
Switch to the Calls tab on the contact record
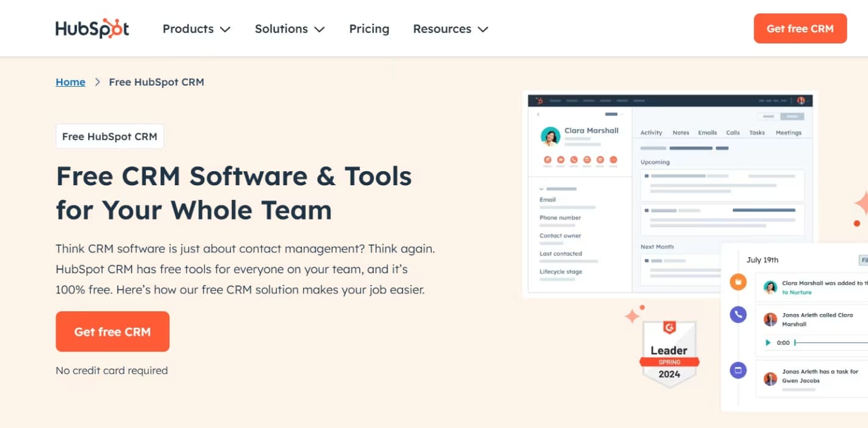point(733,132)
